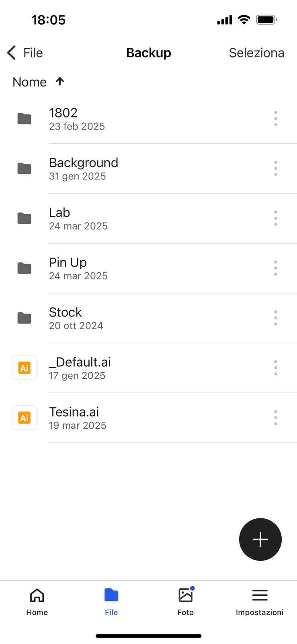Tap the 1802 folder icon
This screenshot has width=297, height=644.
tap(25, 119)
